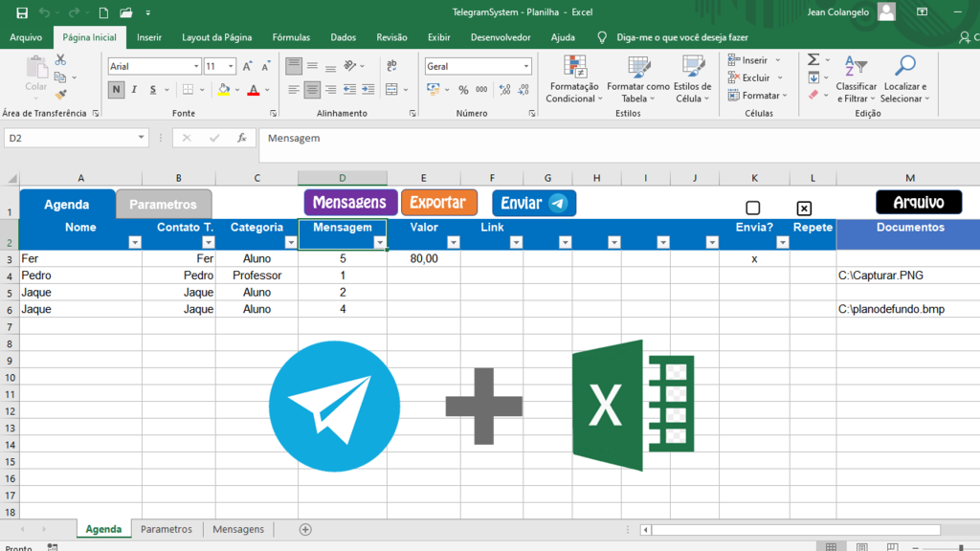Switch to the Fórmulas ribbon tab
This screenshot has height=551, width=980.
pyautogui.click(x=291, y=37)
